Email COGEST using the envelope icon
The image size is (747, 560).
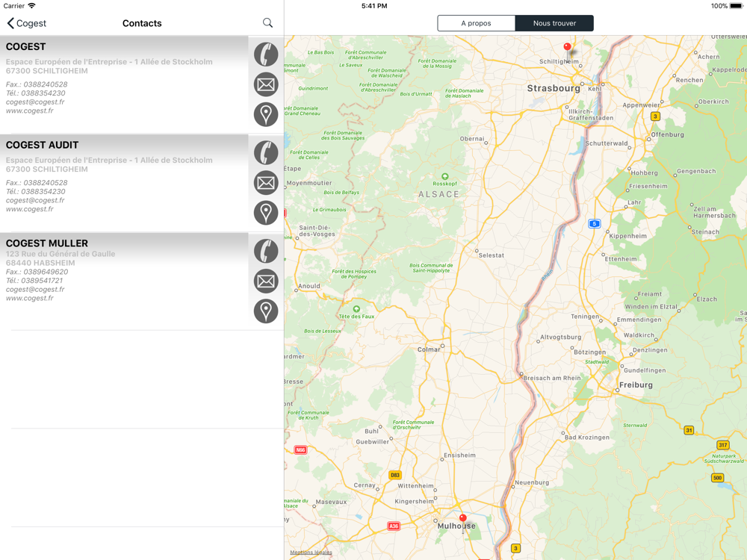pyautogui.click(x=266, y=85)
